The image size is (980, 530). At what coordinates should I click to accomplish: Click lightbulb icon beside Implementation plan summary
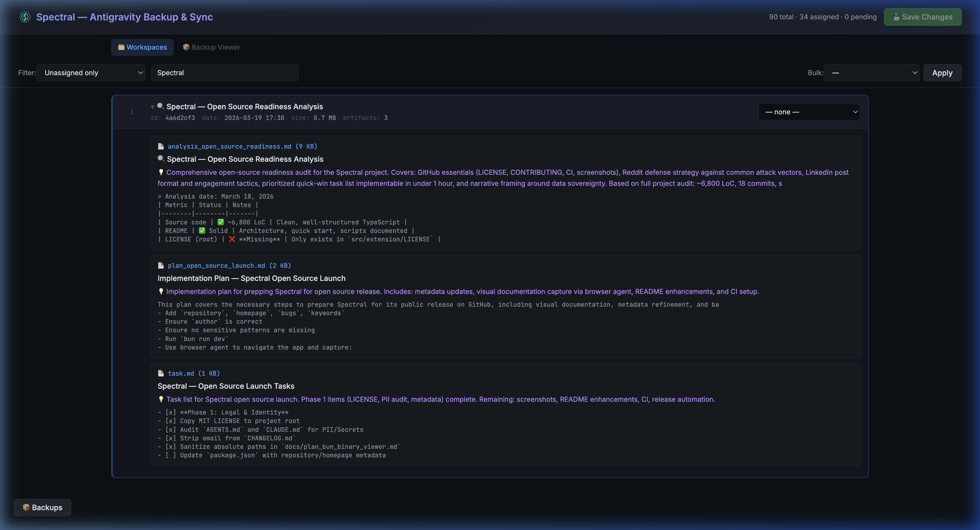161,291
